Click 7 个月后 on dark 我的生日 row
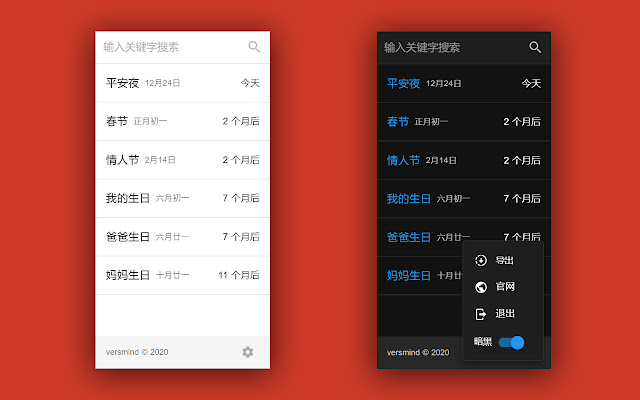 point(522,198)
